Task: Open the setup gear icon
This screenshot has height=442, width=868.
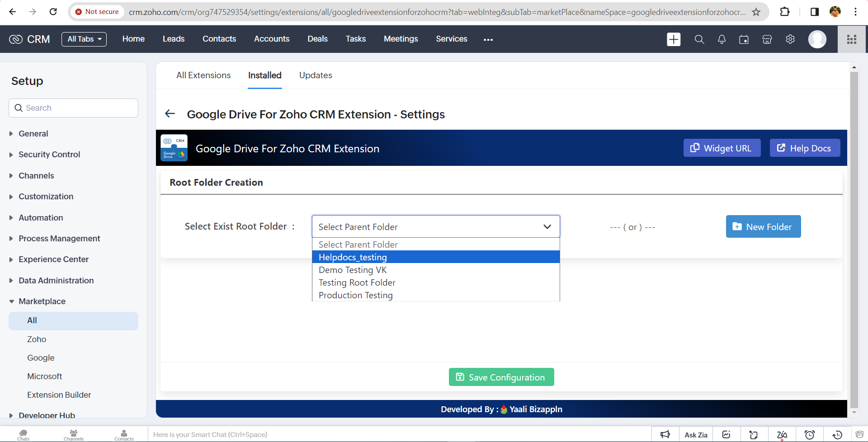Action: coord(790,39)
